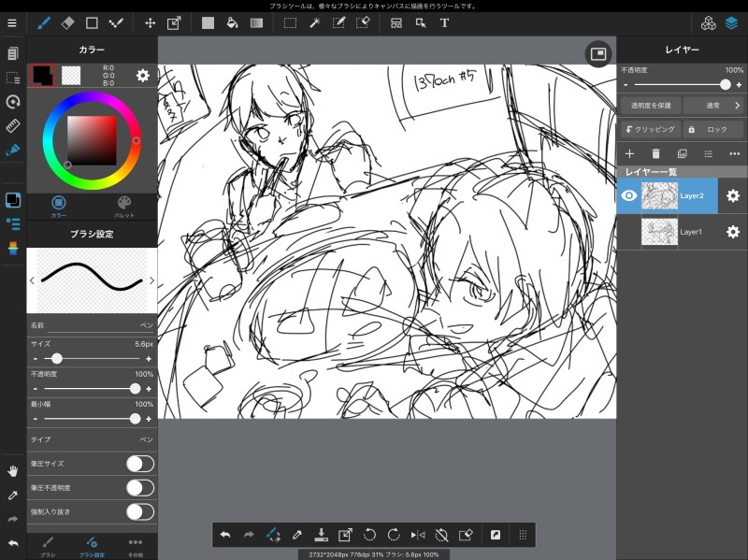Increase brush size with plus button
Screen dimensions: 748x560
(149, 359)
